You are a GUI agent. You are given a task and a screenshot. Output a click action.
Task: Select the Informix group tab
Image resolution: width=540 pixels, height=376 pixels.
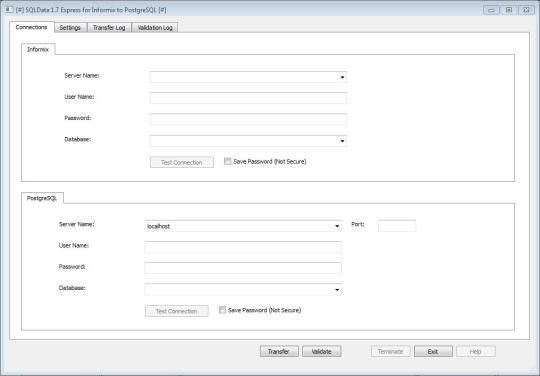(38, 49)
